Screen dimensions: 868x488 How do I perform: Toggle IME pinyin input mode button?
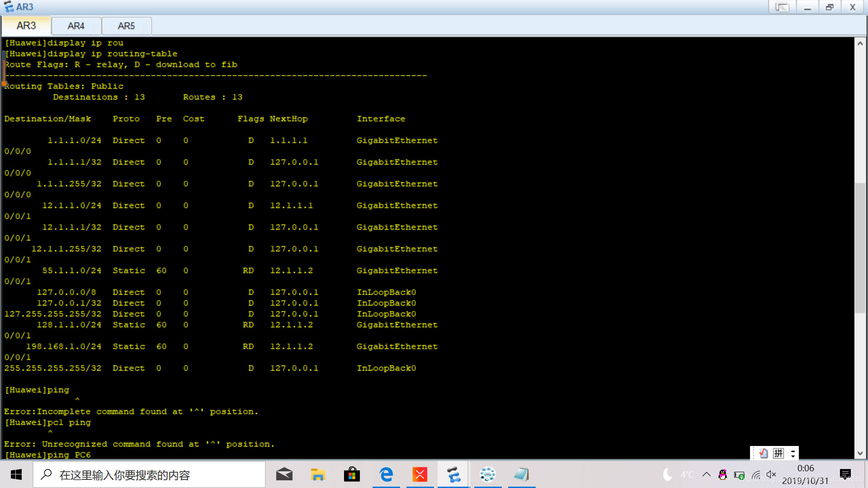point(778,453)
